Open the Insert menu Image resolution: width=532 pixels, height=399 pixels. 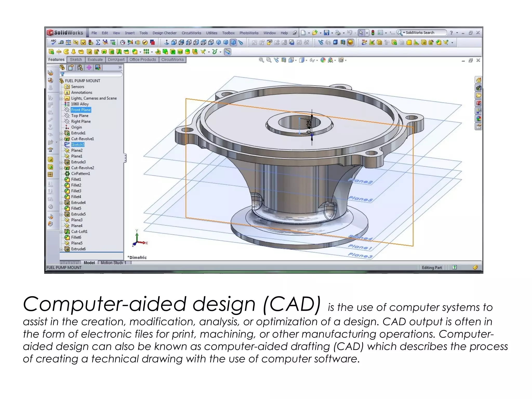pyautogui.click(x=130, y=33)
